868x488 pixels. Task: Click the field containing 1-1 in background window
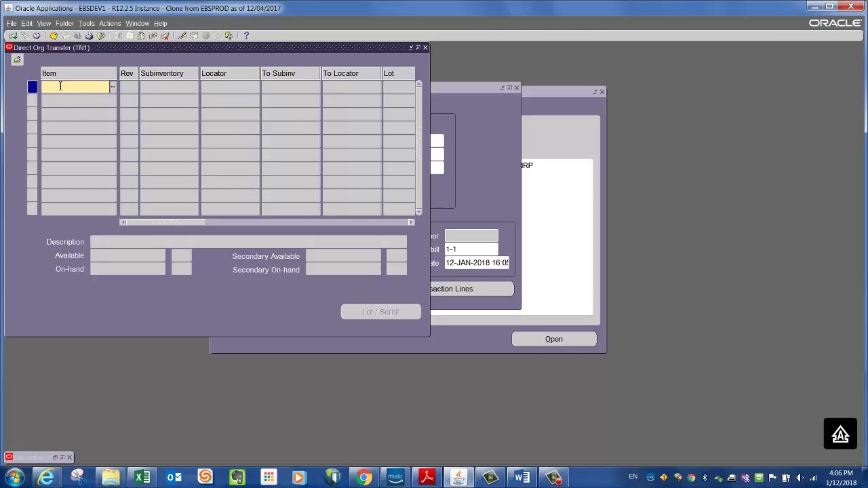click(471, 249)
